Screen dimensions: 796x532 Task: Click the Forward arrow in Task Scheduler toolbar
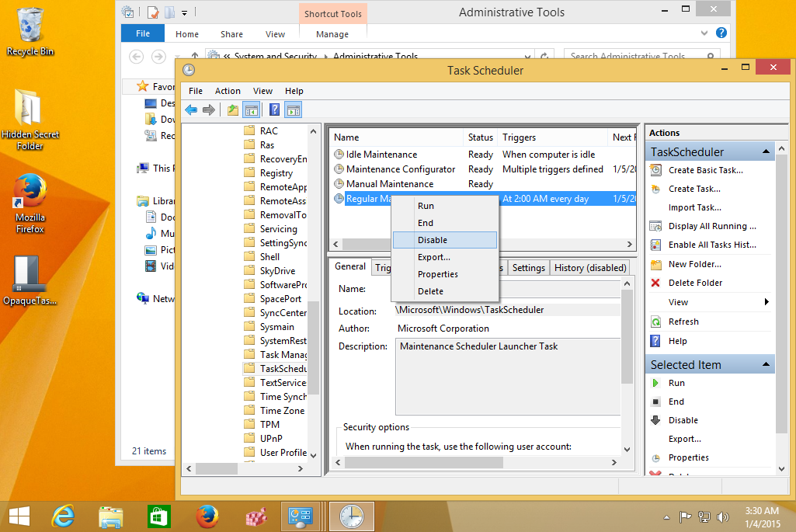[209, 110]
